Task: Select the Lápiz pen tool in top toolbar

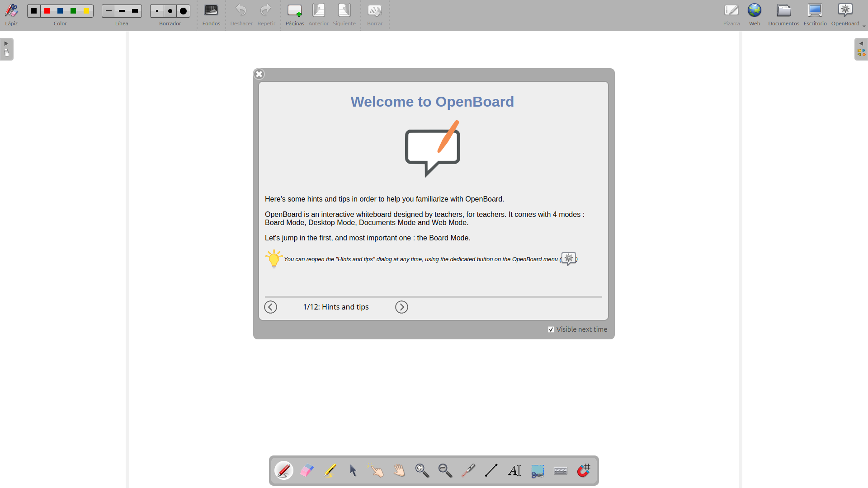Action: click(x=11, y=15)
